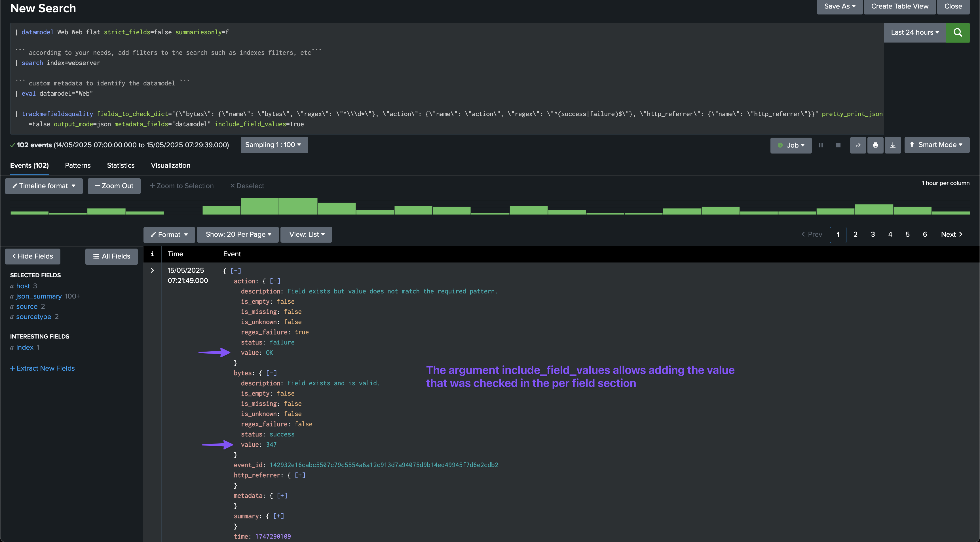Switch to the Statistics tab
This screenshot has height=542, width=980.
tap(121, 165)
